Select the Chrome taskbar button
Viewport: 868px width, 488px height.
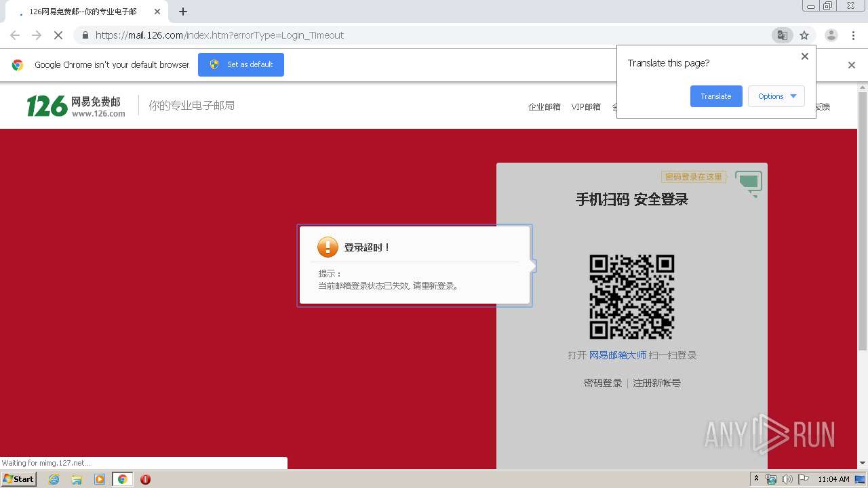(x=123, y=479)
